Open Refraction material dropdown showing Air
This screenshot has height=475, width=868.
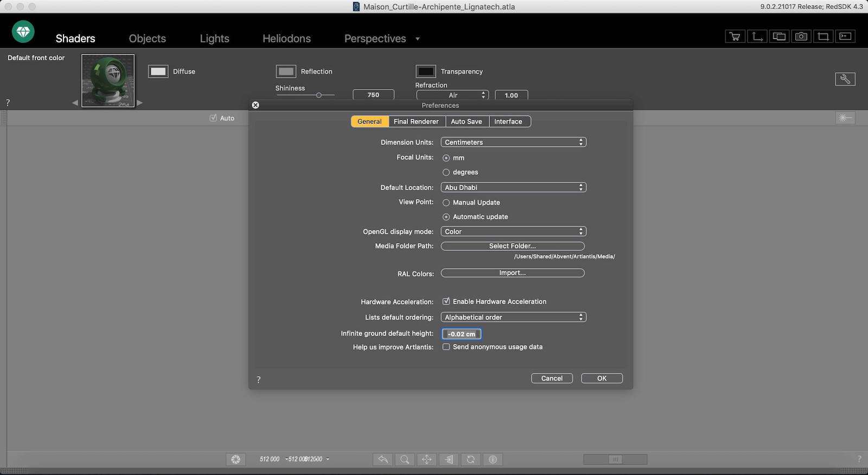tap(452, 95)
